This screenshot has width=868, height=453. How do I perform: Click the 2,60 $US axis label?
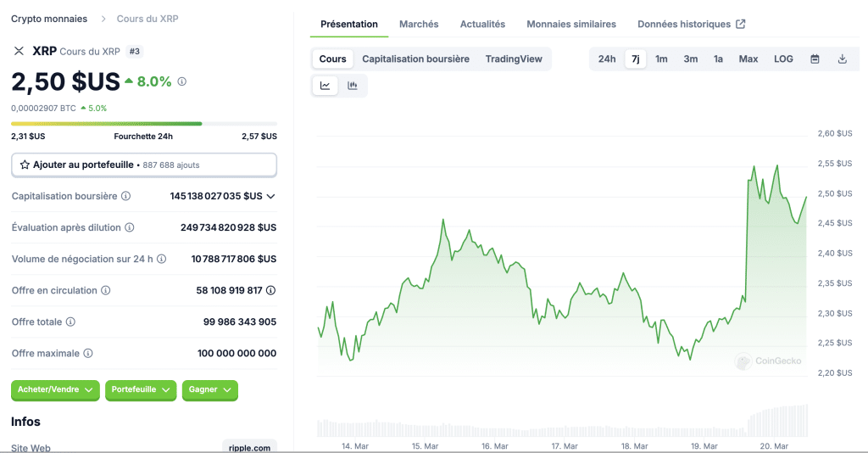pyautogui.click(x=835, y=133)
